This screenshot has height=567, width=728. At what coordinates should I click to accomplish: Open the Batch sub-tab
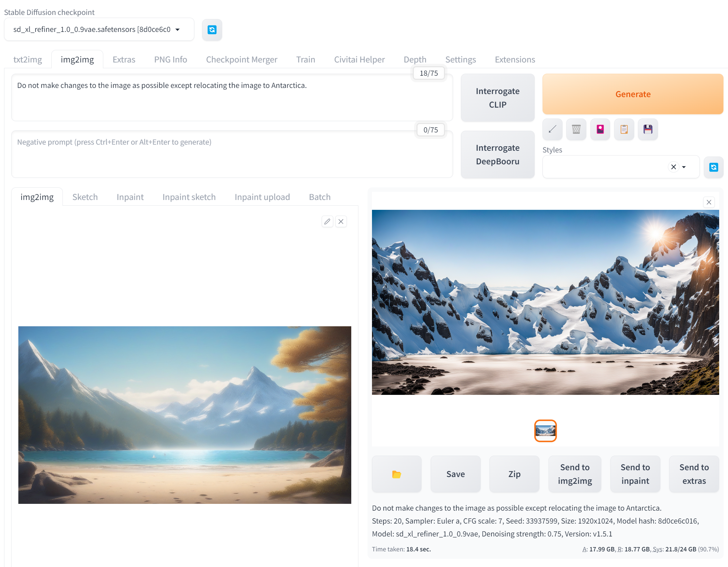[x=320, y=197]
